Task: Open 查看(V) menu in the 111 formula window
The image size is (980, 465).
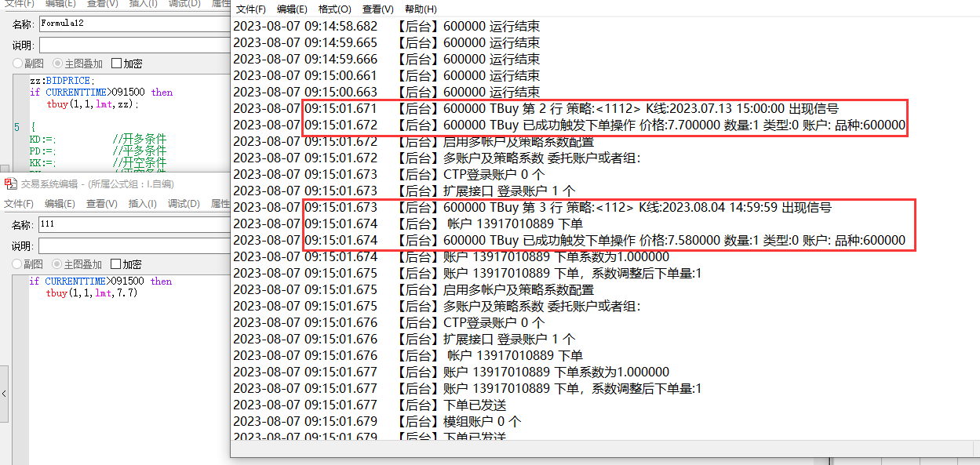Action: pos(102,204)
